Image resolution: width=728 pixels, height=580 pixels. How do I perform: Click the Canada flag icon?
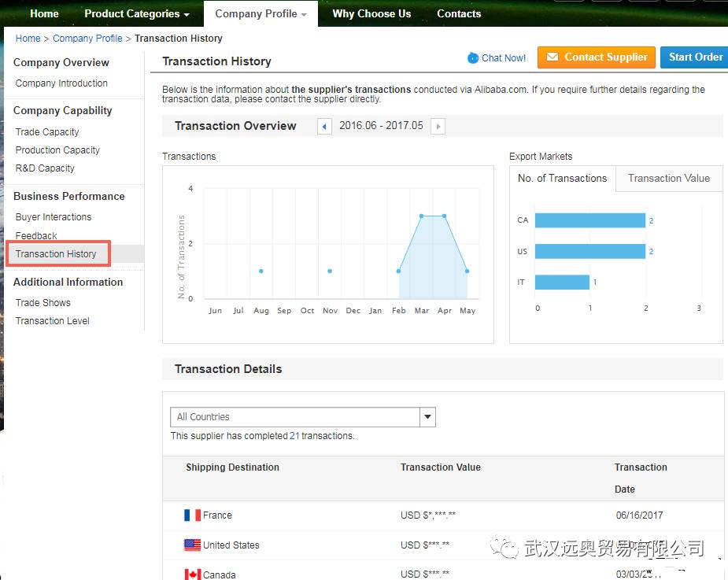coord(192,574)
